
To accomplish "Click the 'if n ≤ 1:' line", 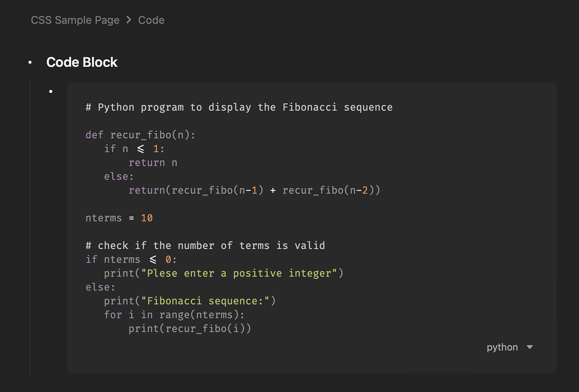I will coord(134,149).
